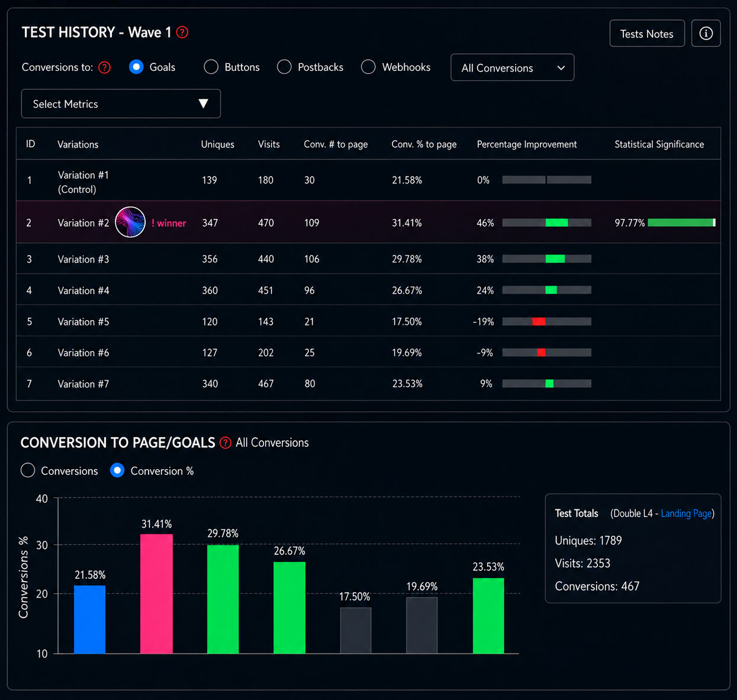Select the Goals radio button

[x=136, y=67]
